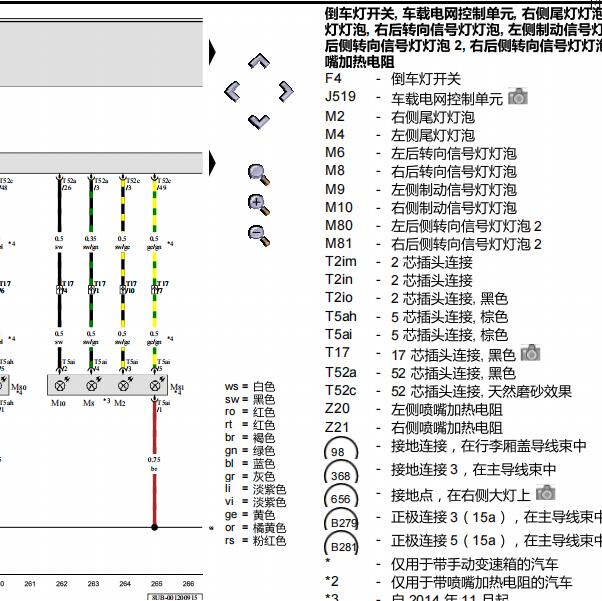
Task: Select the T52c 天然磨砂效果 entry
Action: pos(448,391)
